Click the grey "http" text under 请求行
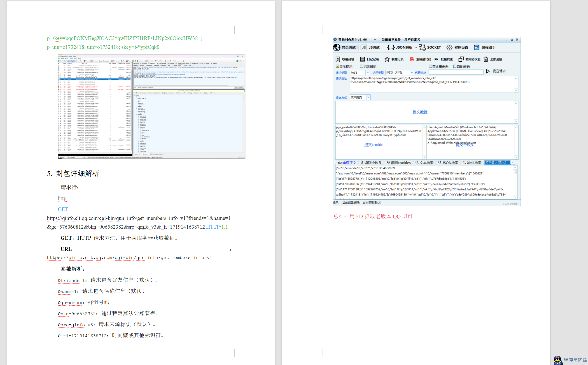The height and width of the screenshot is (365, 588). (62, 198)
